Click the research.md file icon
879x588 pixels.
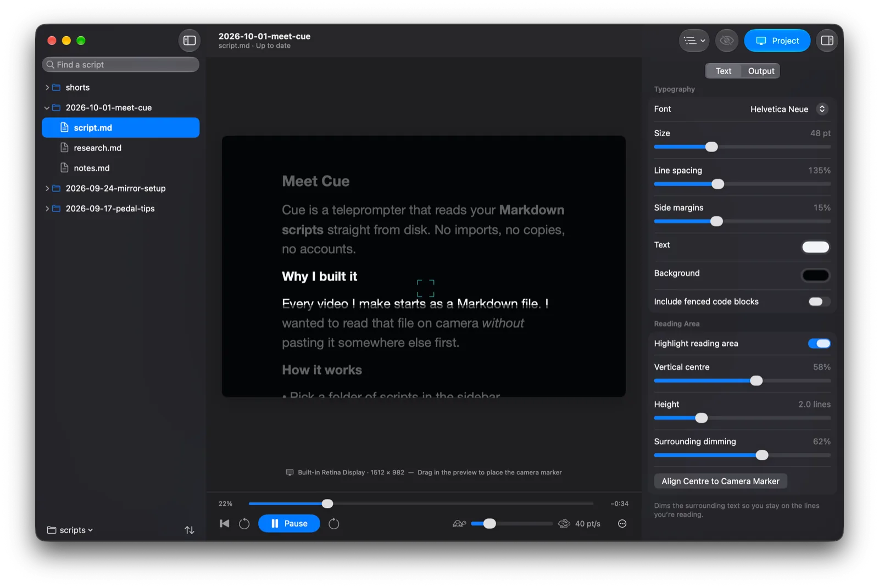point(64,148)
